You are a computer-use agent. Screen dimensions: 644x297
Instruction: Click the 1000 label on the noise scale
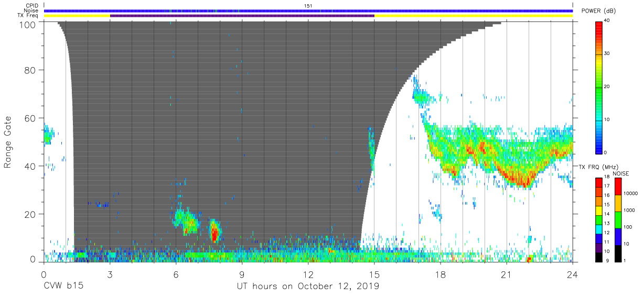tap(630, 210)
